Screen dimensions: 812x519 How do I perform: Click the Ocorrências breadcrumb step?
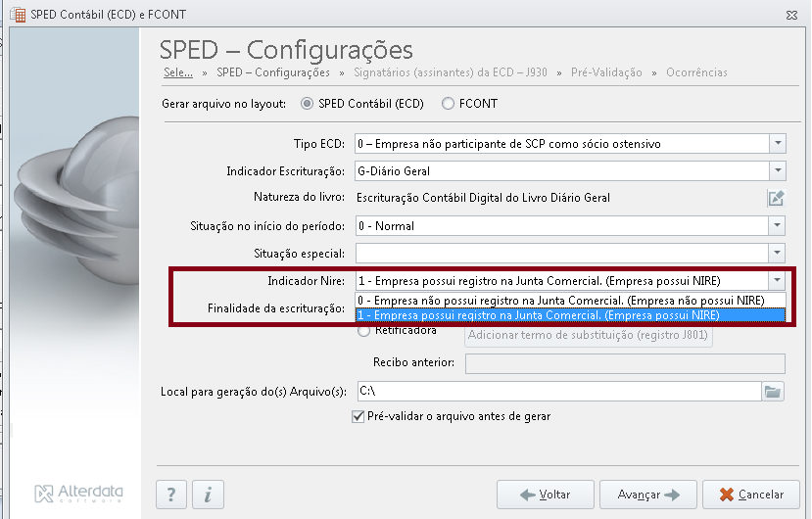[x=696, y=72]
